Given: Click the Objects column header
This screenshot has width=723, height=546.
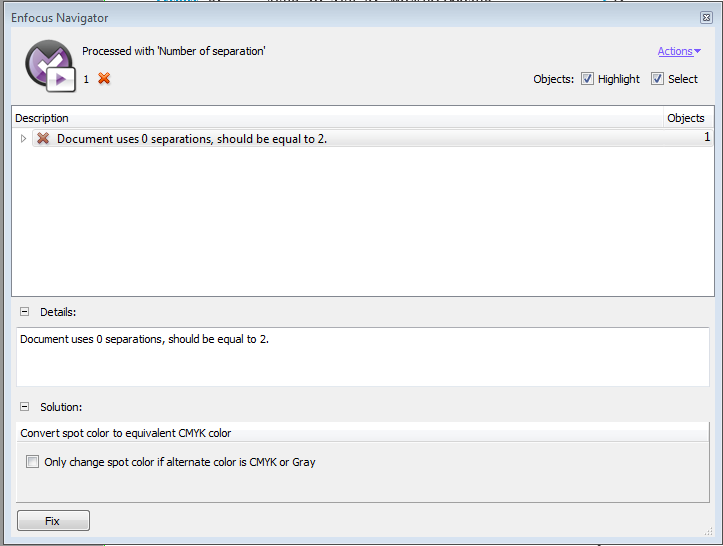Looking at the screenshot, I should pyautogui.click(x=688, y=118).
